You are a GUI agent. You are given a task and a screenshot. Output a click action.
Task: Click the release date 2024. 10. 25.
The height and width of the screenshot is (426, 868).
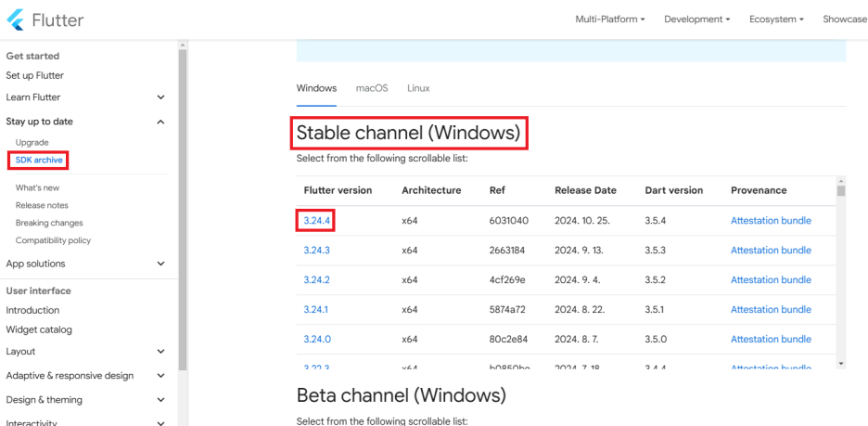(582, 221)
